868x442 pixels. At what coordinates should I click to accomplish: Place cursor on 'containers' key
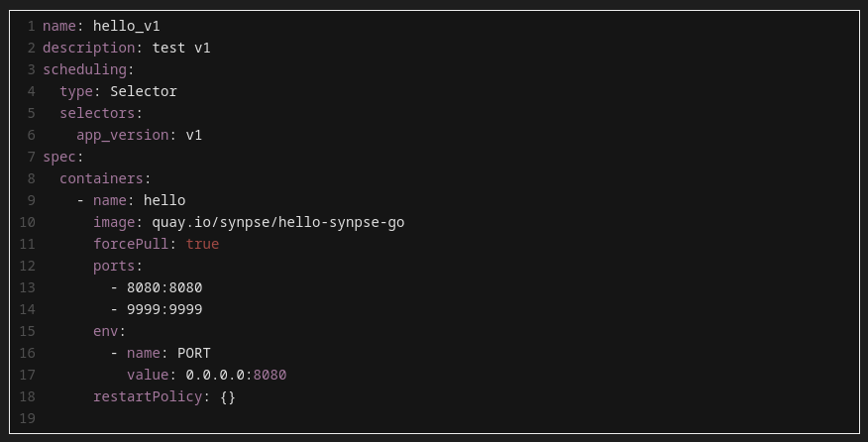[101, 178]
